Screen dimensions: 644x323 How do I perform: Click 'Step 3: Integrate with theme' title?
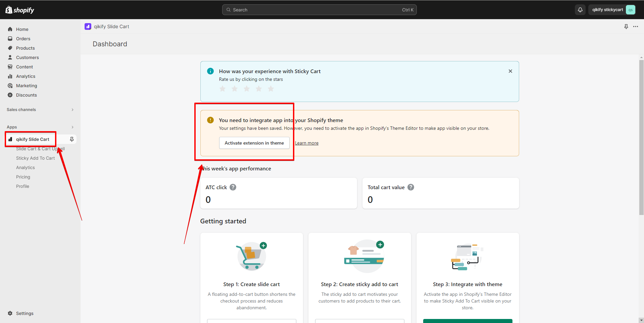(x=467, y=284)
